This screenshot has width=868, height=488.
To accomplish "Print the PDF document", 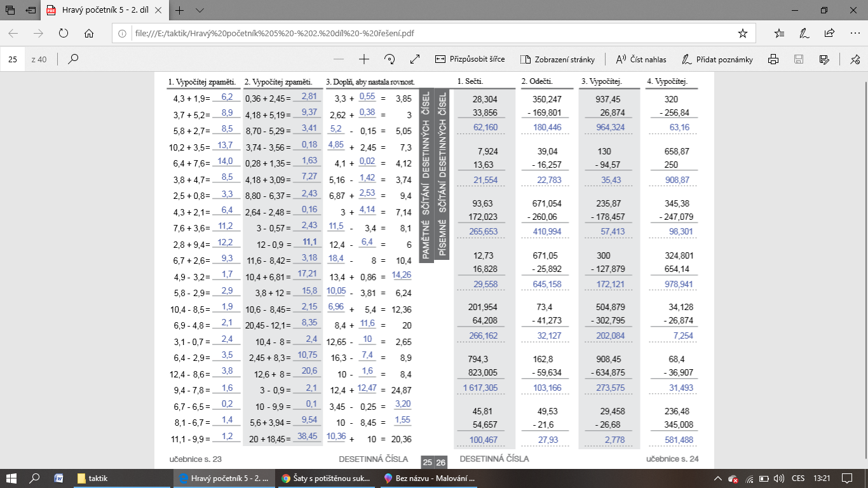I will point(773,59).
